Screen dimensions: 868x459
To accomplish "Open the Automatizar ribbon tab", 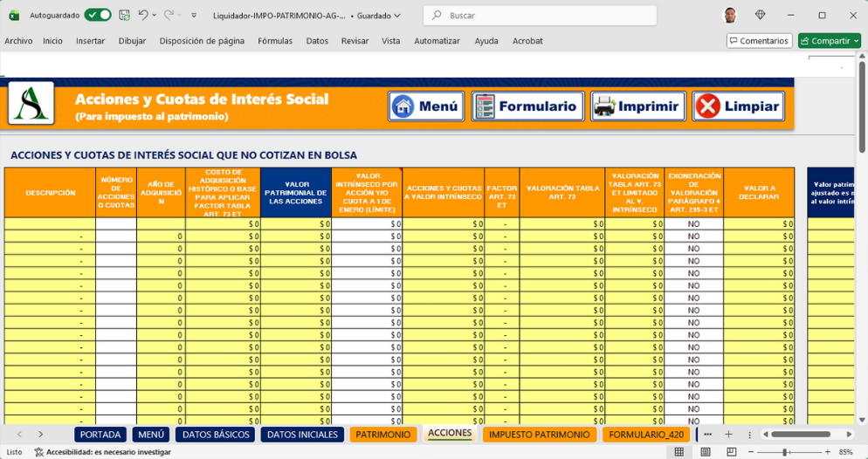I will pyautogui.click(x=437, y=41).
